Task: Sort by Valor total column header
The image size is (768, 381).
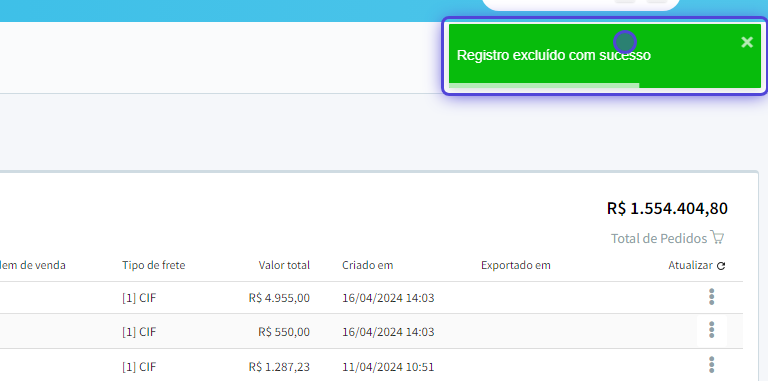Action: (284, 265)
